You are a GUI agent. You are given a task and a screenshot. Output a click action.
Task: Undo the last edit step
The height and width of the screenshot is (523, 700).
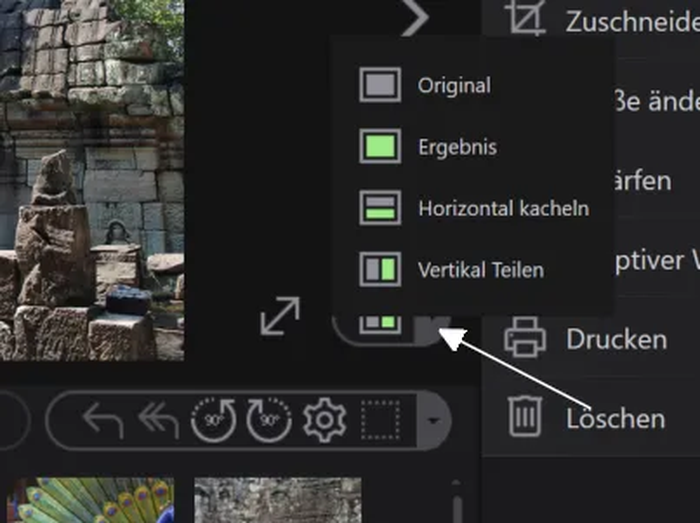point(104,421)
